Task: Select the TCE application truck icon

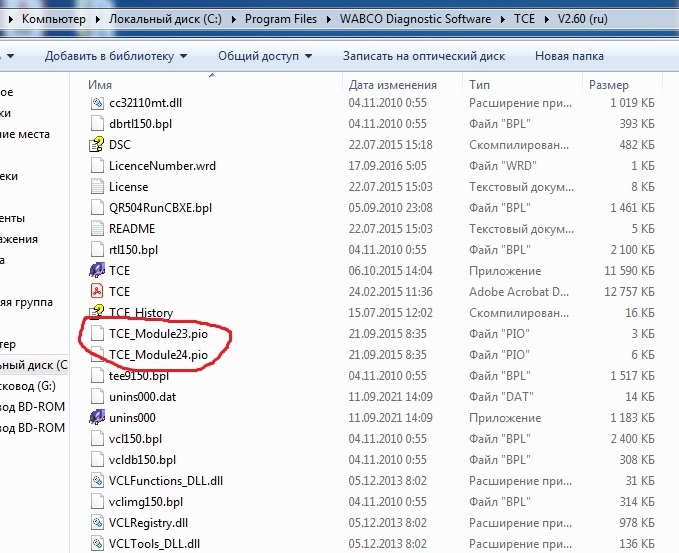Action: [x=97, y=271]
